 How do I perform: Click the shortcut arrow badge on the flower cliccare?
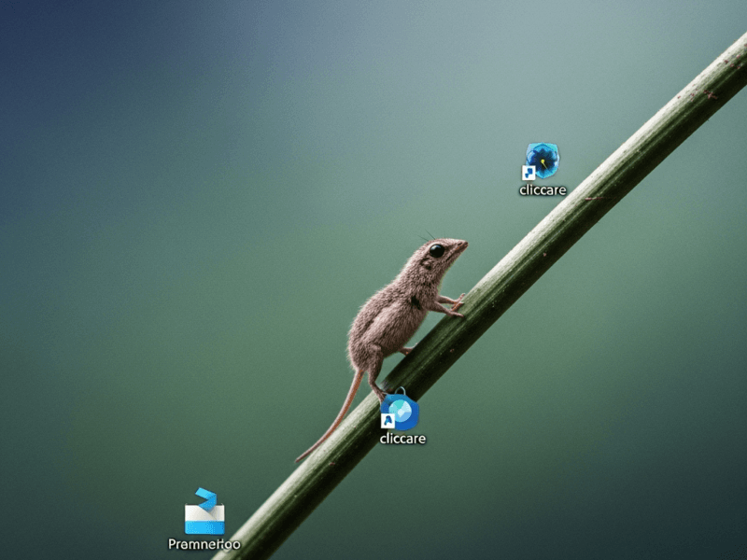point(529,172)
